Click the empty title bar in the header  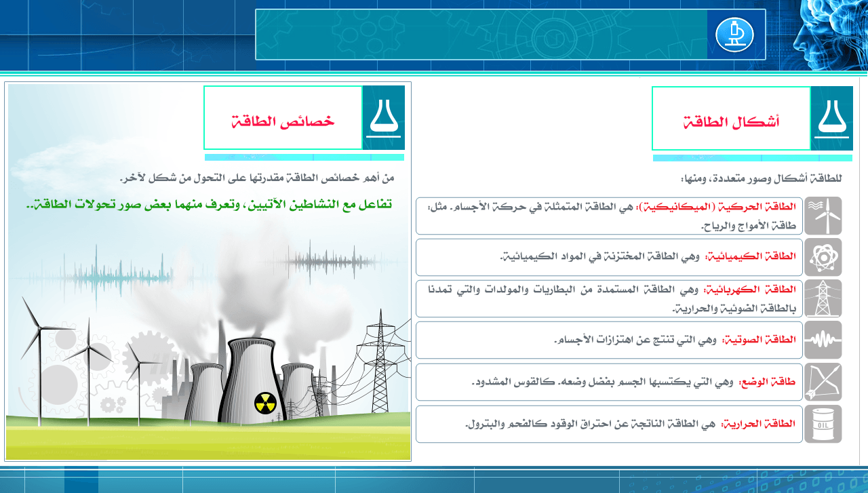click(481, 35)
